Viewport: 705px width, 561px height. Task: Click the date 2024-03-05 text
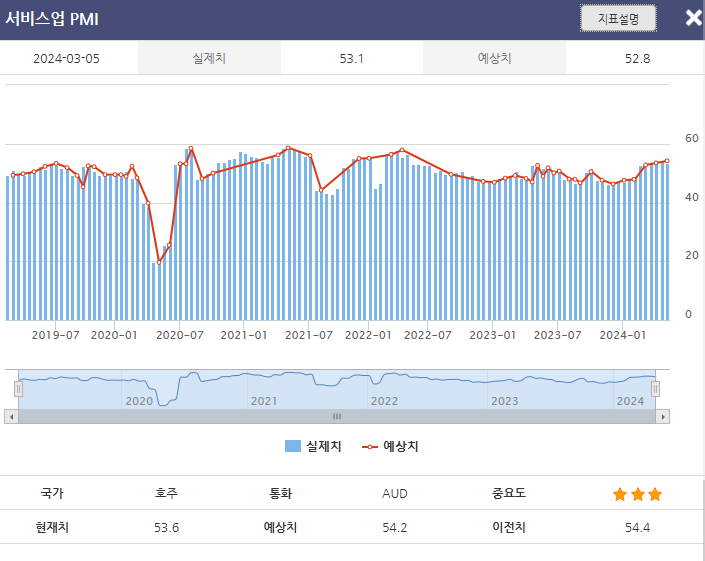click(x=67, y=58)
